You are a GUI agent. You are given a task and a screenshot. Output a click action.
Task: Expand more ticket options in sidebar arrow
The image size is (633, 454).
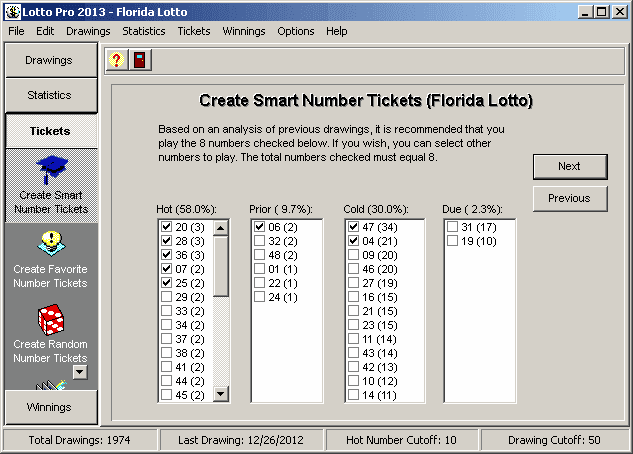point(80,372)
